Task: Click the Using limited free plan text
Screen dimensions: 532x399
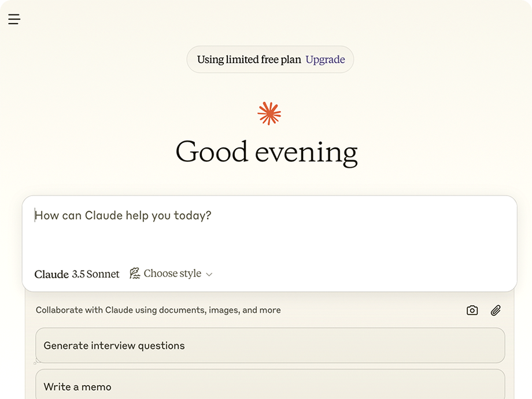Action: 249,60
